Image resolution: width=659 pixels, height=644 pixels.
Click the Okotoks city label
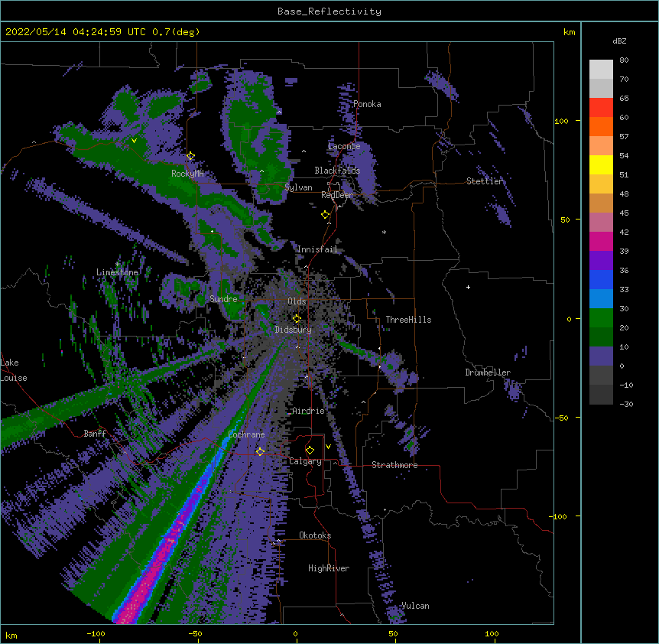(315, 535)
